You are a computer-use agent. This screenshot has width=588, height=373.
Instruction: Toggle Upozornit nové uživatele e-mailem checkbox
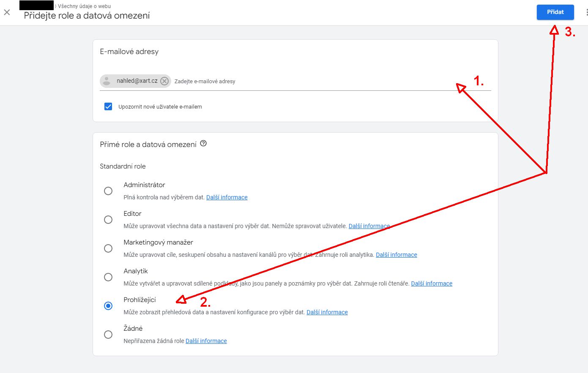pyautogui.click(x=108, y=106)
